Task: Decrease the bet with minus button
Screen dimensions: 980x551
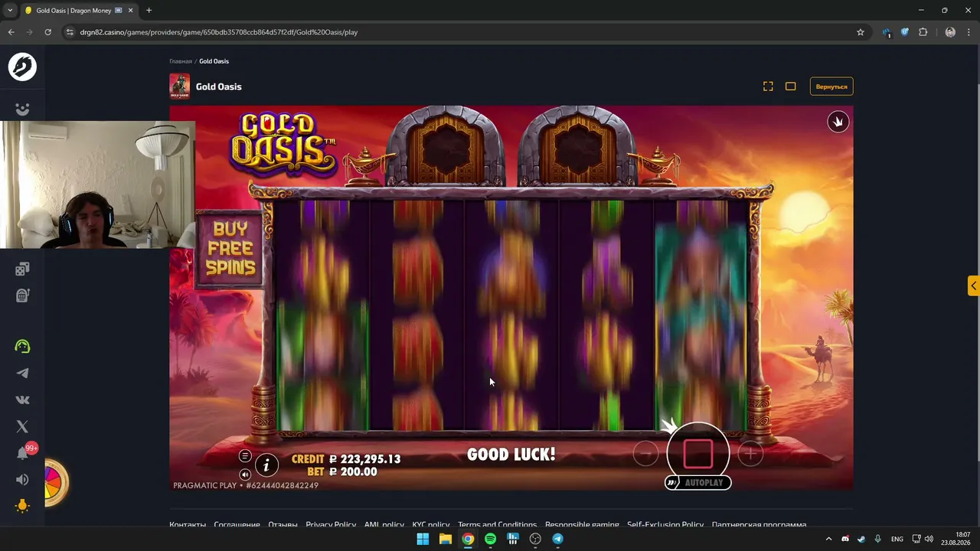Action: (645, 454)
